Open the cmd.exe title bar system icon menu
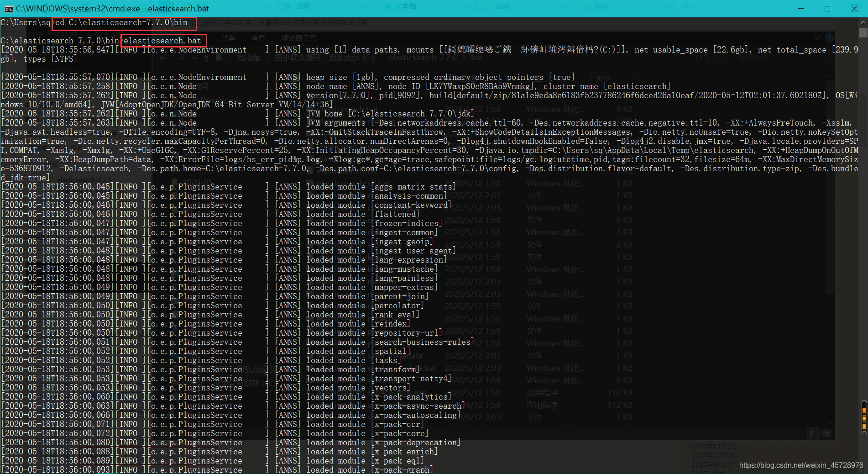 [9, 9]
